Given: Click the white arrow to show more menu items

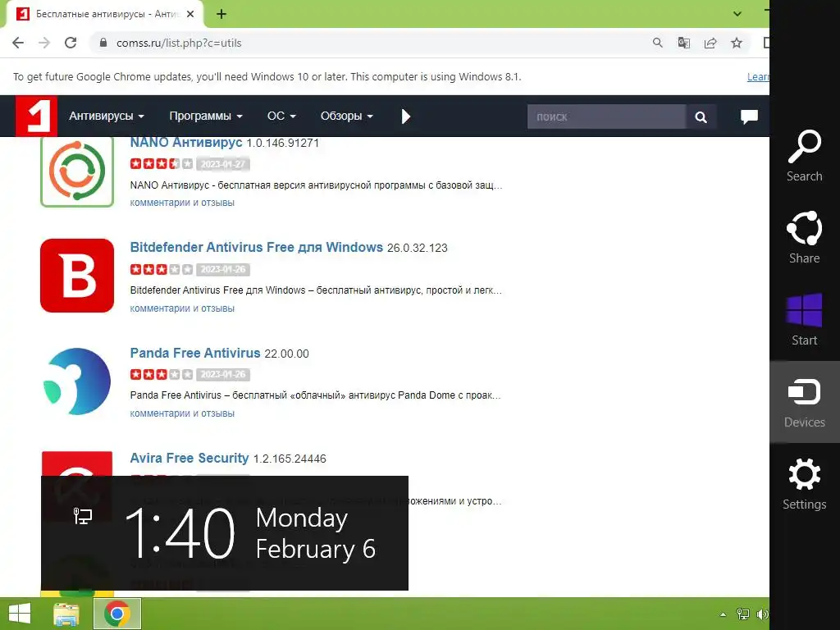Looking at the screenshot, I should [x=405, y=116].
